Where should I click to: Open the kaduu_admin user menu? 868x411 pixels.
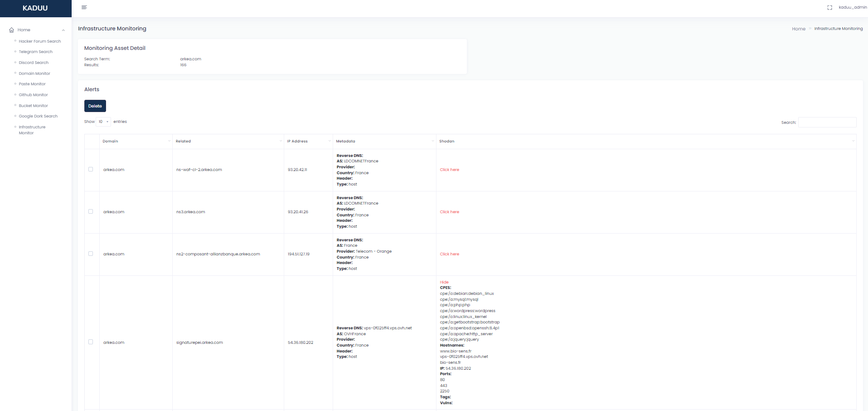(853, 7)
